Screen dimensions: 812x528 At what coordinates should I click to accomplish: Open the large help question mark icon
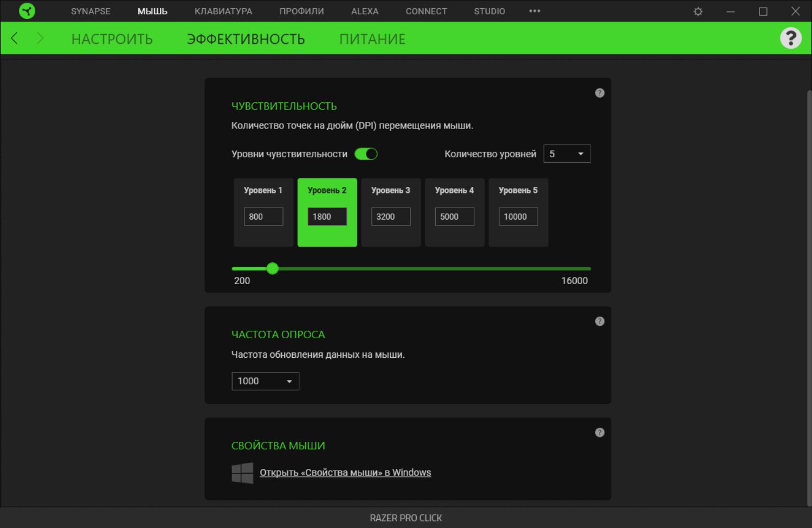pos(791,38)
